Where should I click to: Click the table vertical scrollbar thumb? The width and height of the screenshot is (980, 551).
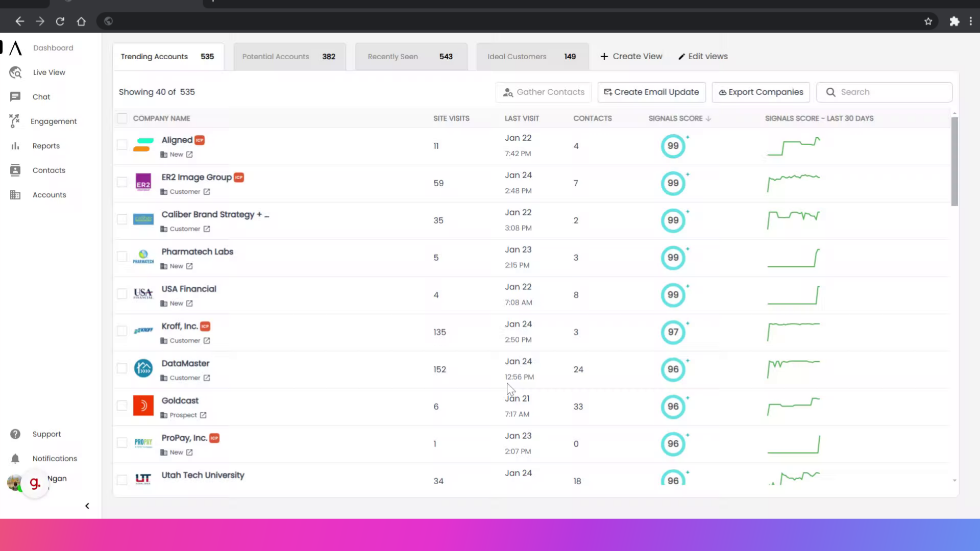[x=954, y=162]
